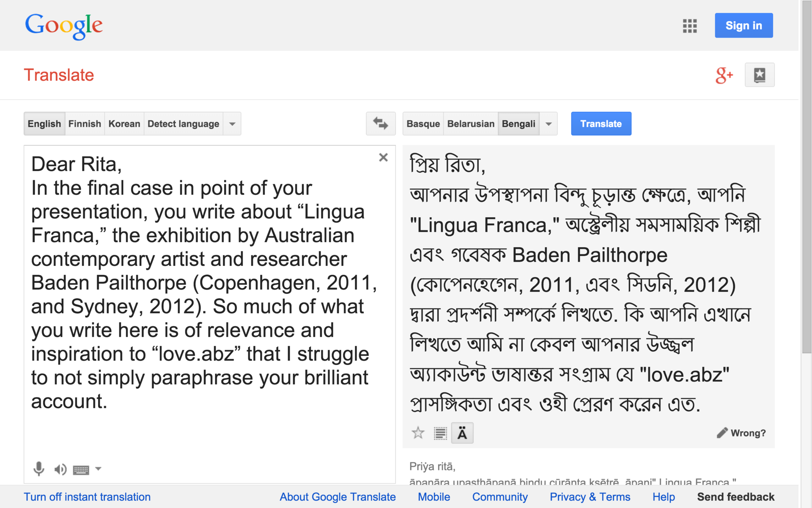
Task: Open the Phrasebook star-book icon
Action: pyautogui.click(x=759, y=75)
